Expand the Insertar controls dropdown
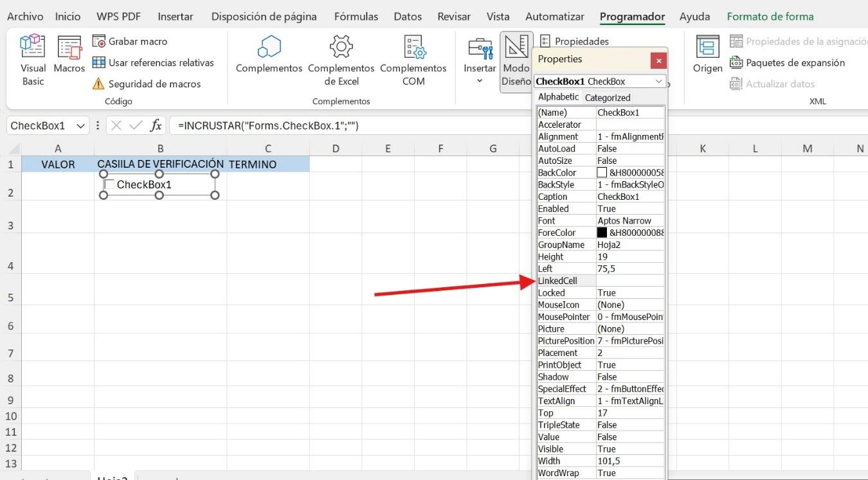This screenshot has width=868, height=480. 480,81
